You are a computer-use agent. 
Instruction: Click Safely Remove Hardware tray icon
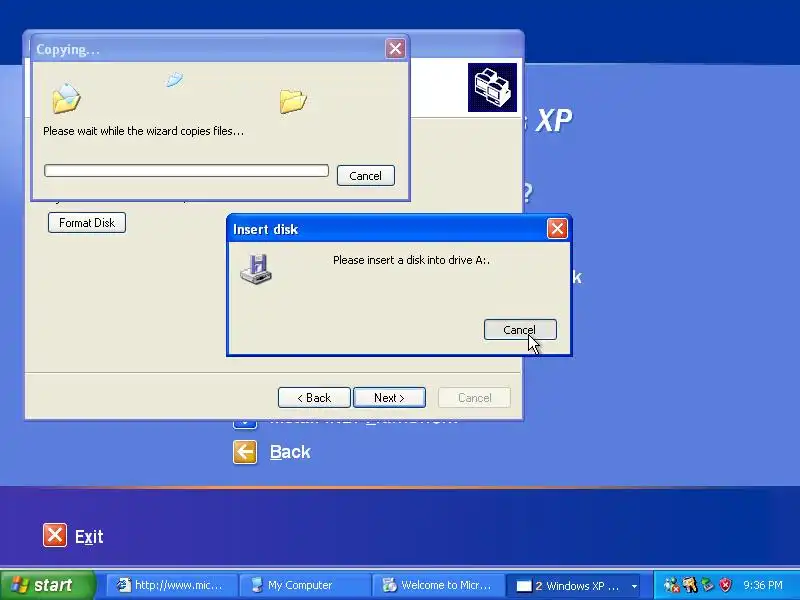tap(707, 585)
